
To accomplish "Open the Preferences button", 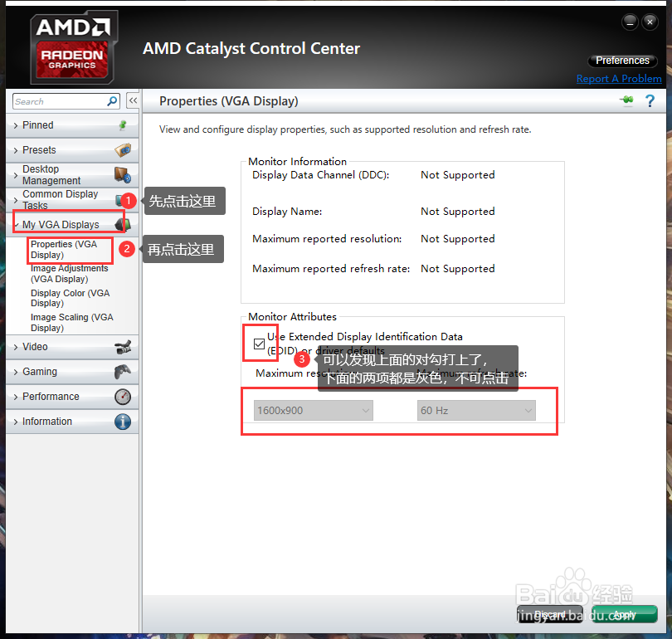I will pyautogui.click(x=622, y=61).
